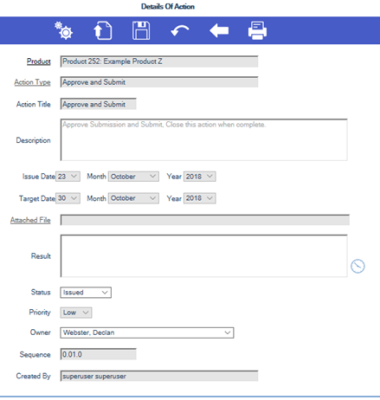Expand the Issue Date Month dropdown
The height and width of the screenshot is (400, 380).
pyautogui.click(x=133, y=176)
